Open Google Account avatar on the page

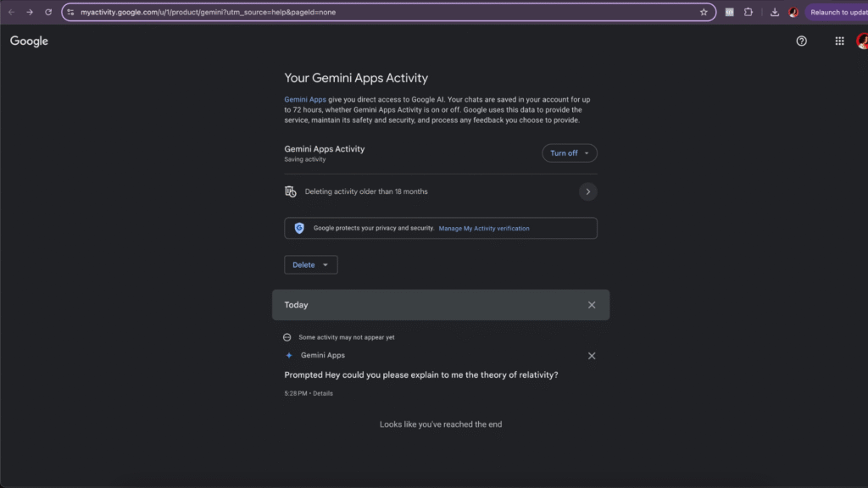tap(862, 41)
